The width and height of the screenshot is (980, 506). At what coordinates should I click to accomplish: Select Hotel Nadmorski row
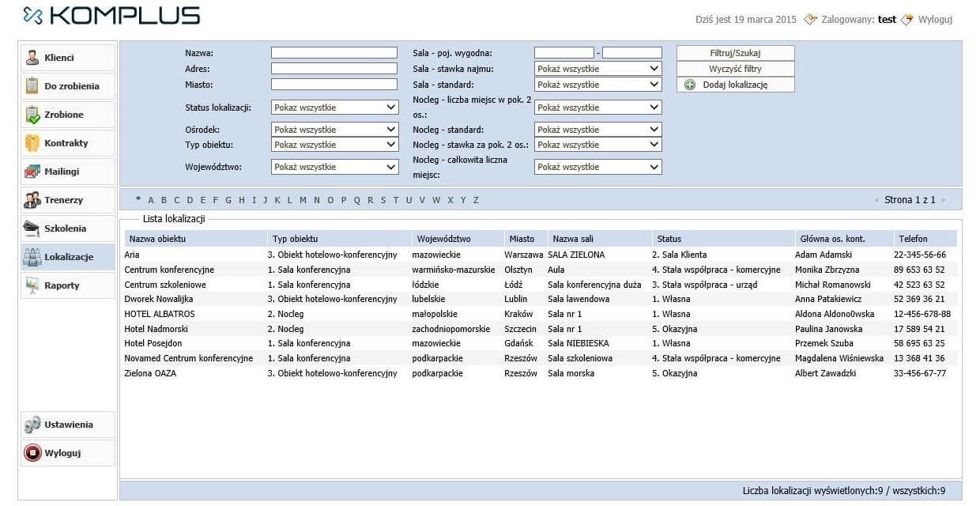click(541, 329)
